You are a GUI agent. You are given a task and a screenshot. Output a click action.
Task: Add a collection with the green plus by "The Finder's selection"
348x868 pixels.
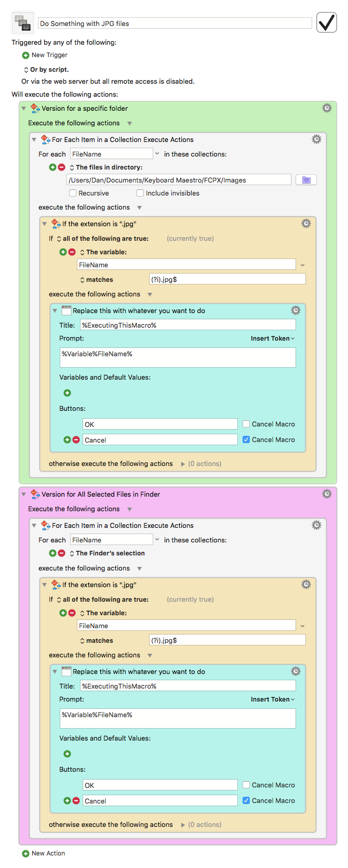(x=52, y=553)
